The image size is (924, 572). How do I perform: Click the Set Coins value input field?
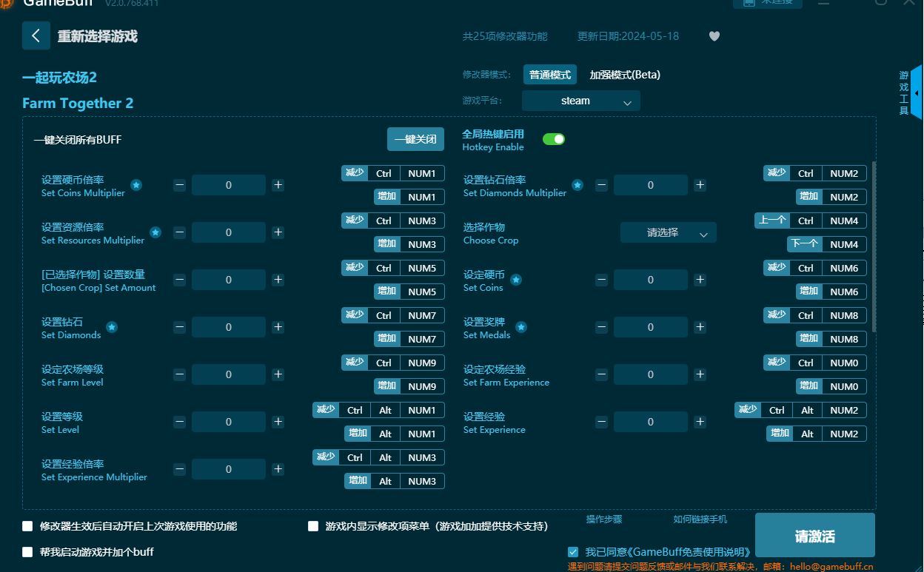click(650, 280)
